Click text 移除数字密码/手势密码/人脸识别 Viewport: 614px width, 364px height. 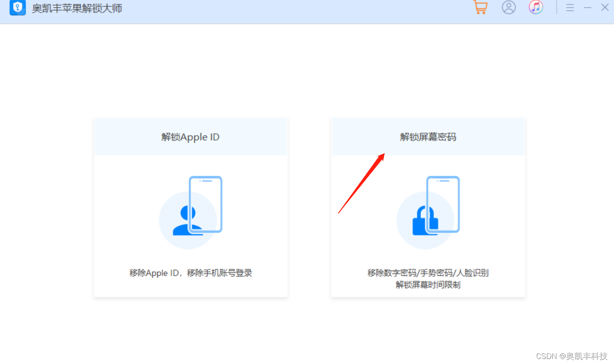pos(428,273)
